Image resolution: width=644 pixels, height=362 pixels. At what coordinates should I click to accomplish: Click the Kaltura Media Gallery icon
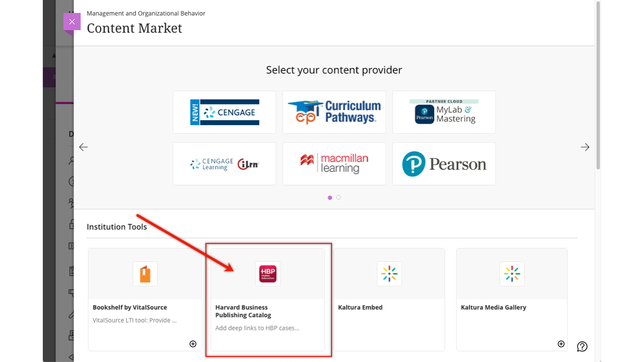pos(512,274)
